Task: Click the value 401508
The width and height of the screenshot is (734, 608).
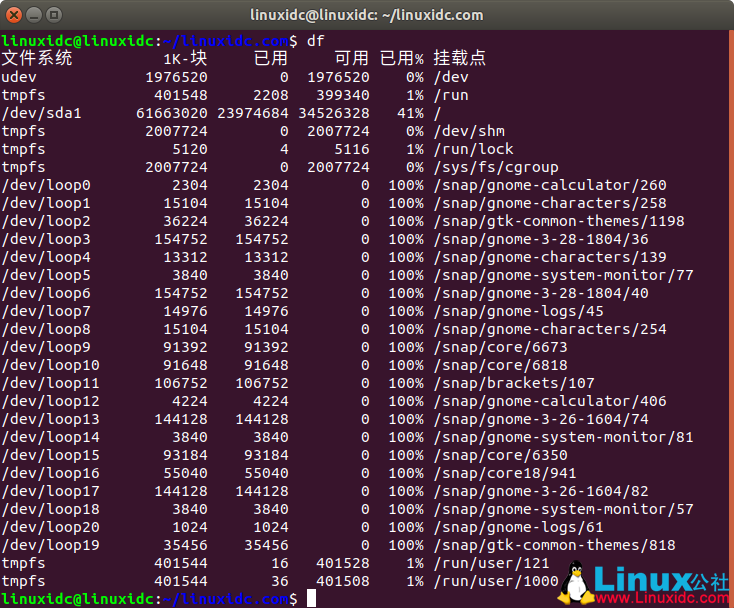Action: point(343,581)
